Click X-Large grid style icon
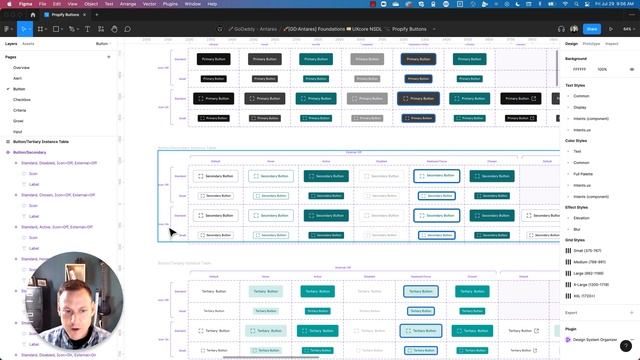Image resolution: width=640 pixels, height=360 pixels. click(568, 284)
